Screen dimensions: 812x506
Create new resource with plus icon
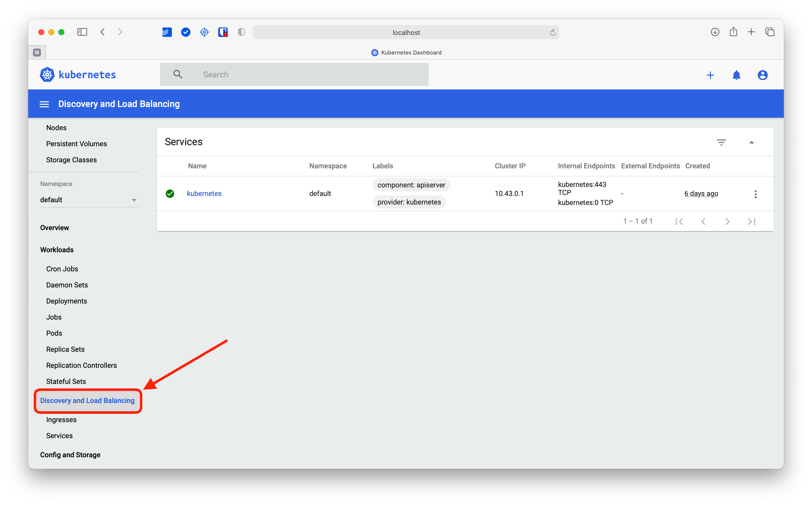710,75
